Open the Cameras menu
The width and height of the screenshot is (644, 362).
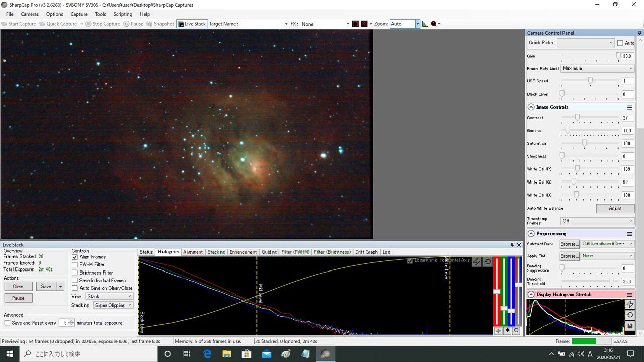point(30,14)
